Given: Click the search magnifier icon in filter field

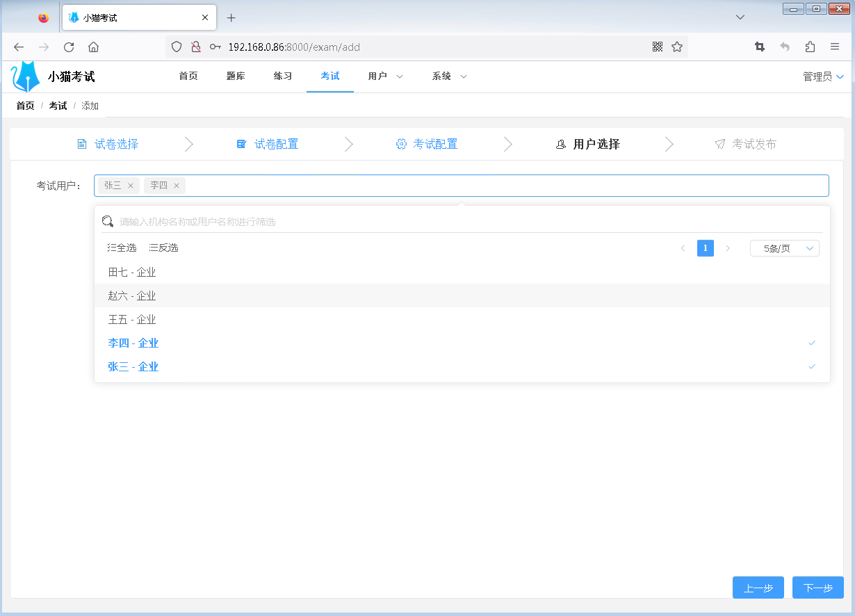Looking at the screenshot, I should pyautogui.click(x=107, y=220).
